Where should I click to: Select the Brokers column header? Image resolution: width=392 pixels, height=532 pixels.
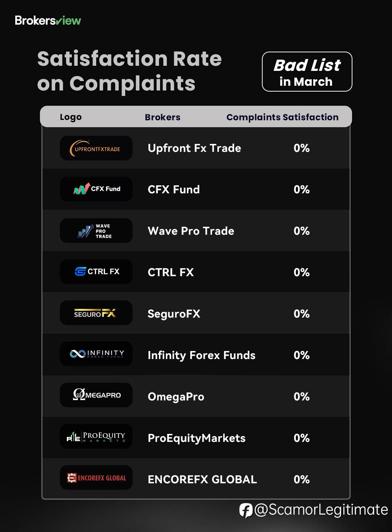[163, 117]
